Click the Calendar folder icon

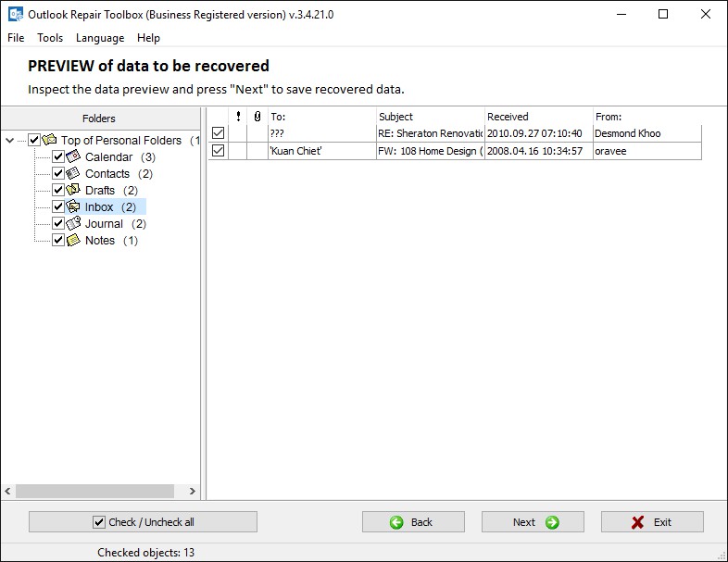(74, 156)
